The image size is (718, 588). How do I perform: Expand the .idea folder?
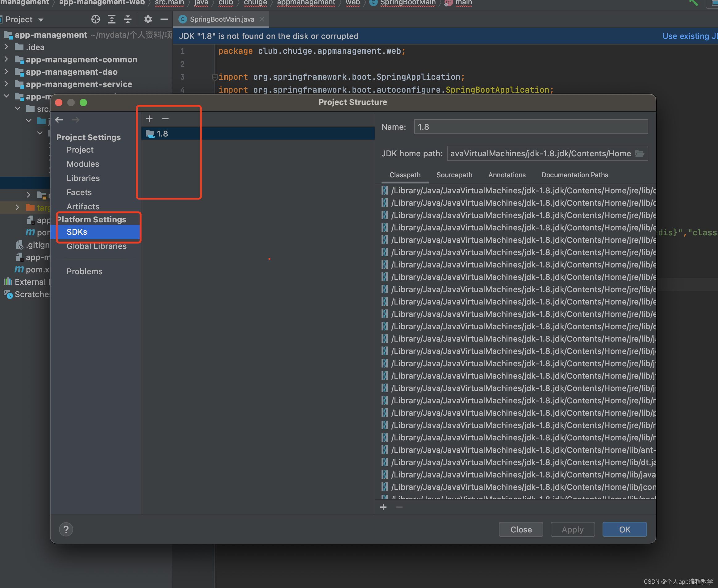[6, 47]
